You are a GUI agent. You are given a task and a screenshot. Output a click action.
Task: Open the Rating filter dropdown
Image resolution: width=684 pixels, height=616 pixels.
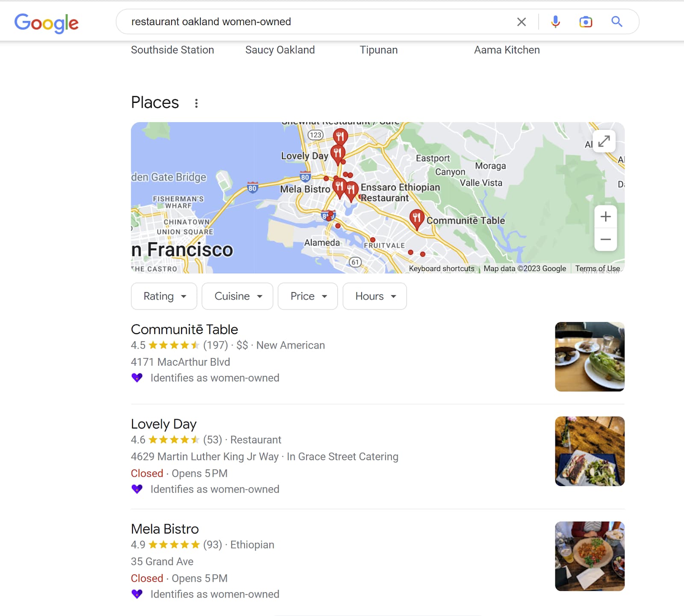pyautogui.click(x=164, y=296)
